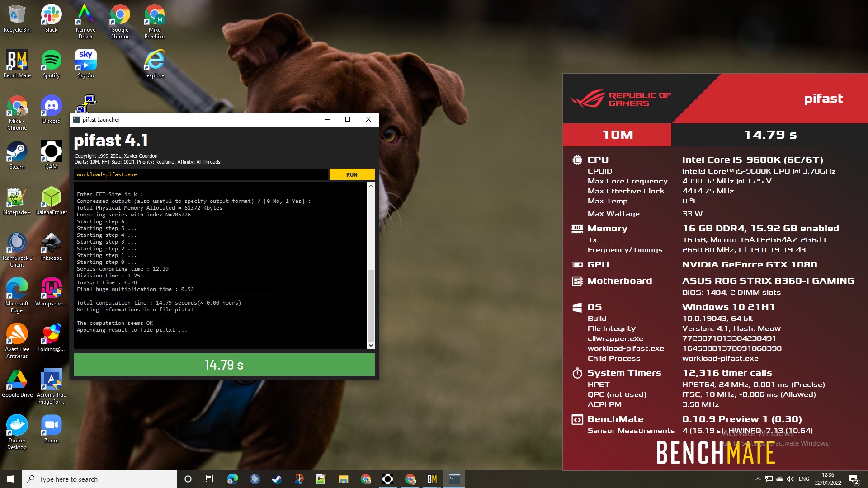
Task: Open Steam from the taskbar
Action: (277, 479)
